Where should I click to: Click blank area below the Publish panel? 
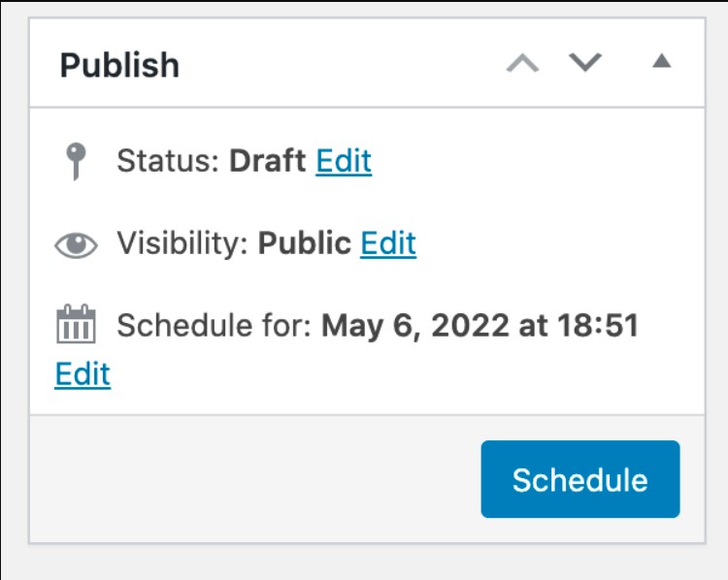364,563
